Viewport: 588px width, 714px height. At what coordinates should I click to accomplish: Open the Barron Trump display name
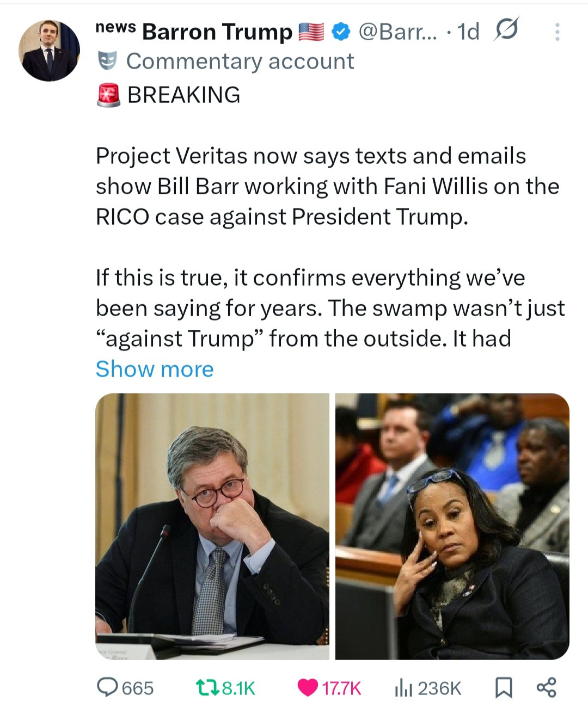click(217, 32)
